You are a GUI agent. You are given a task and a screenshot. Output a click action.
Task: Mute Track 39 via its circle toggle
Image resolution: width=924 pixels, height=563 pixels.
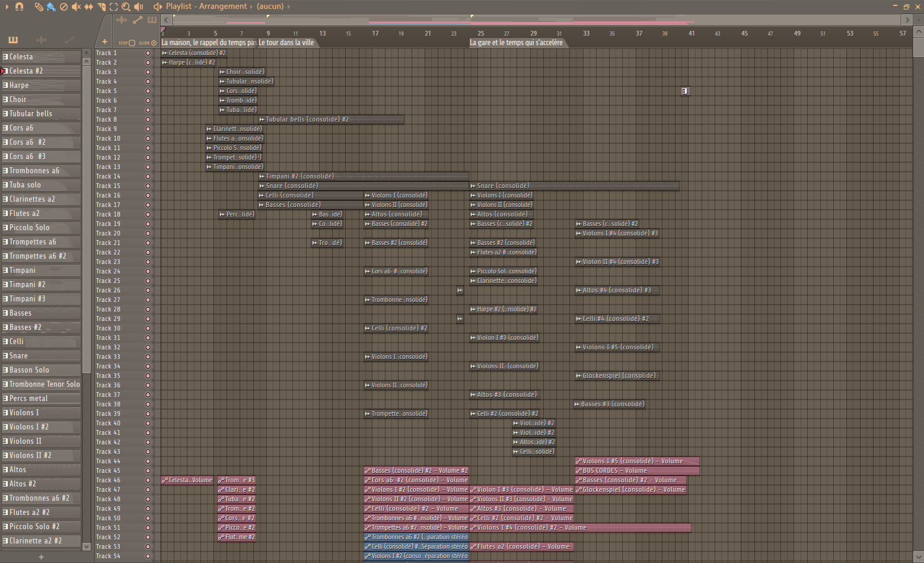(148, 413)
